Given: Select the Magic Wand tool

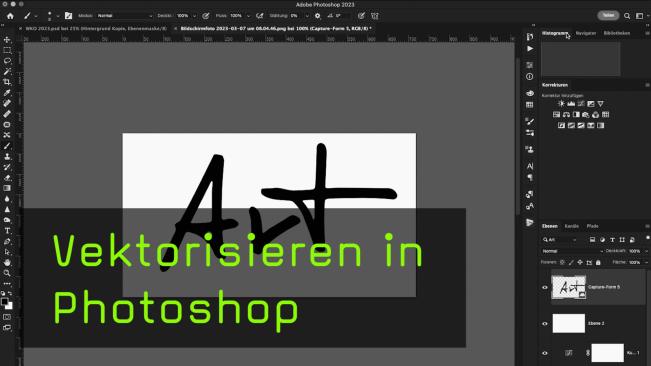Looking at the screenshot, I should (7, 71).
